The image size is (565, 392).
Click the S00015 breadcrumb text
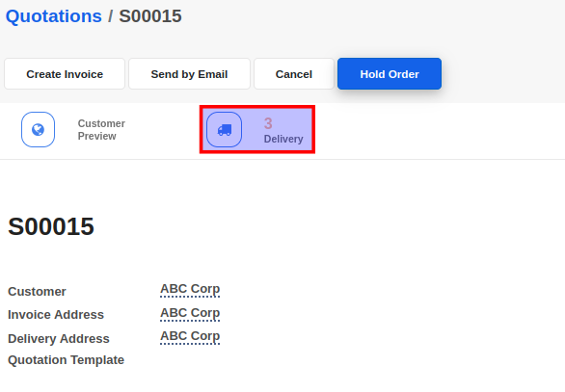tap(150, 16)
